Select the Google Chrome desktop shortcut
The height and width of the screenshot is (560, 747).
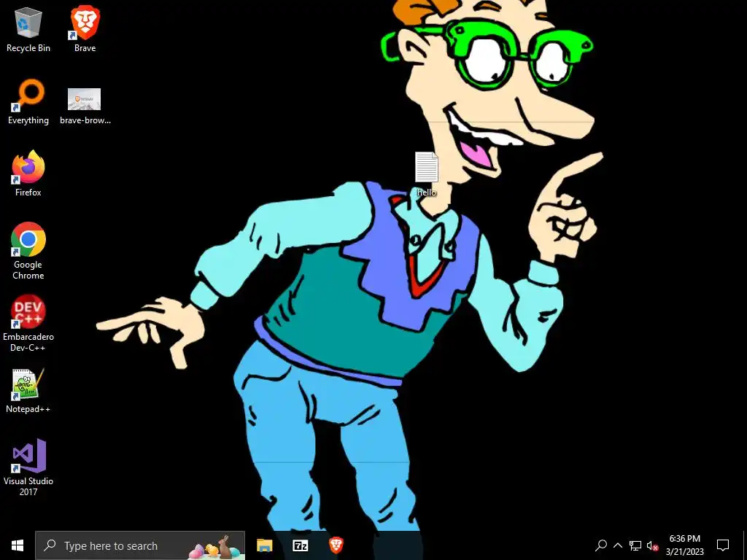[28, 251]
